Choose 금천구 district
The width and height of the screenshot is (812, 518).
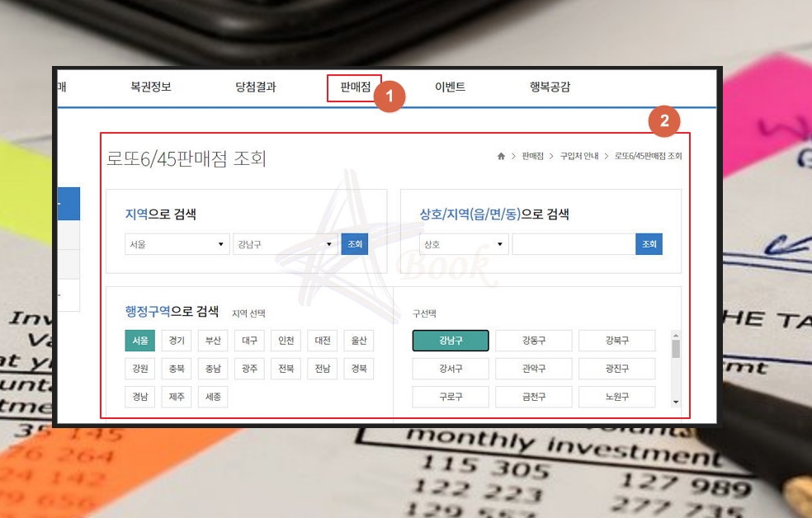pyautogui.click(x=533, y=397)
